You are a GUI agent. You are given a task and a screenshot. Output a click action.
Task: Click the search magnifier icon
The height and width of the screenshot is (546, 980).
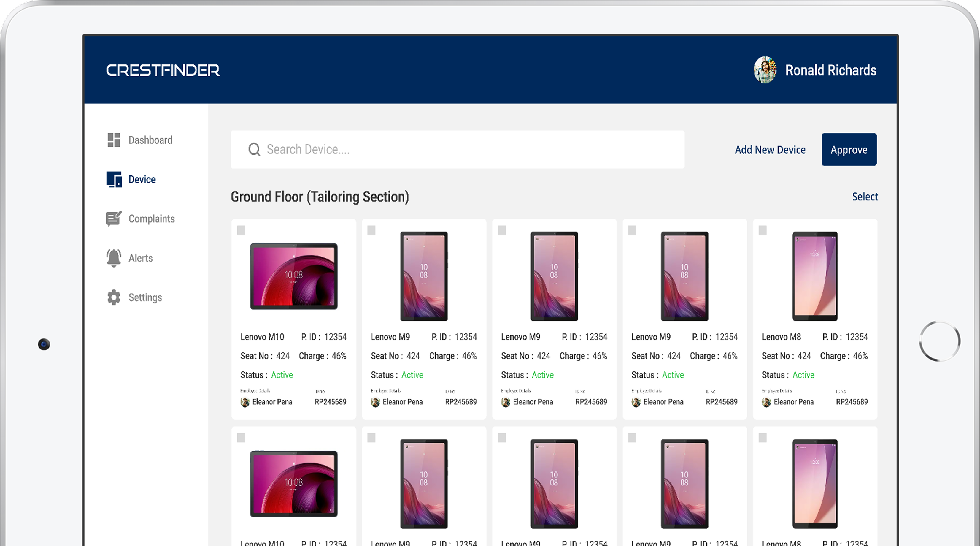pyautogui.click(x=254, y=150)
